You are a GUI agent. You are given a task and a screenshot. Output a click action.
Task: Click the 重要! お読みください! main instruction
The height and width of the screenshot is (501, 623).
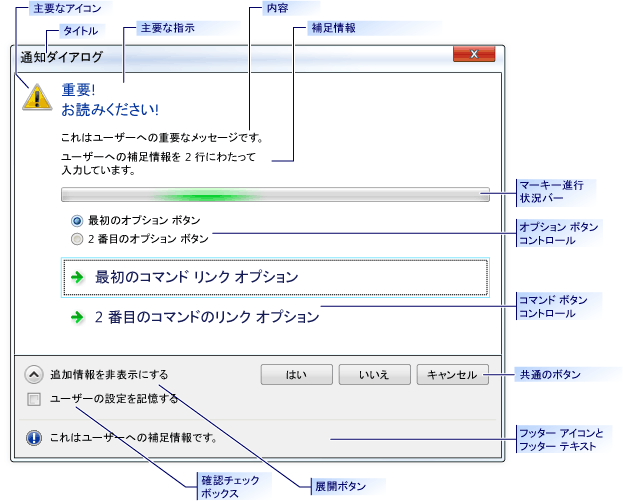[110, 100]
